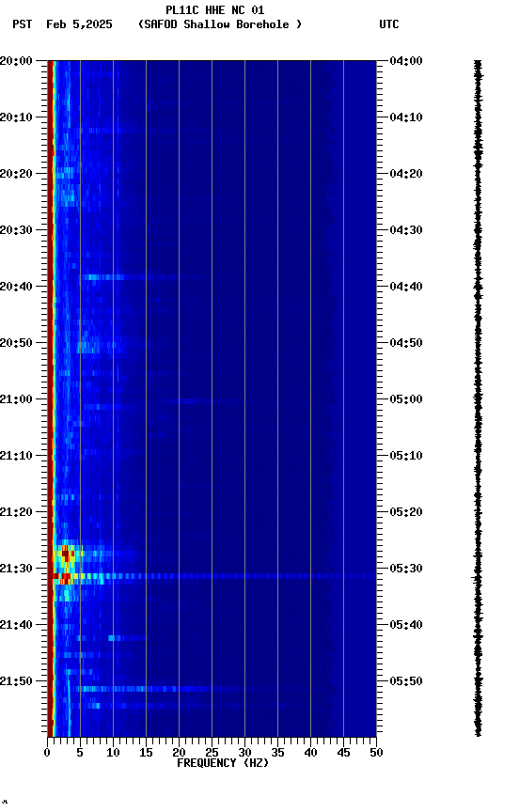This screenshot has width=519, height=812.
Task: Click the 21:10 PST time label
Action: click(16, 456)
